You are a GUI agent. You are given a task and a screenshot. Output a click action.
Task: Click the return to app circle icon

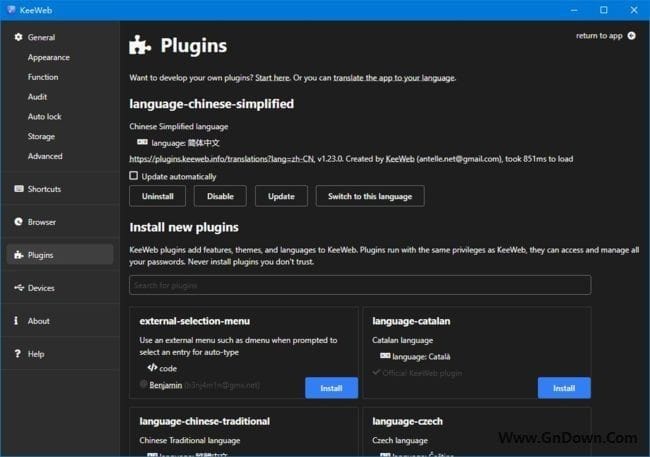631,36
